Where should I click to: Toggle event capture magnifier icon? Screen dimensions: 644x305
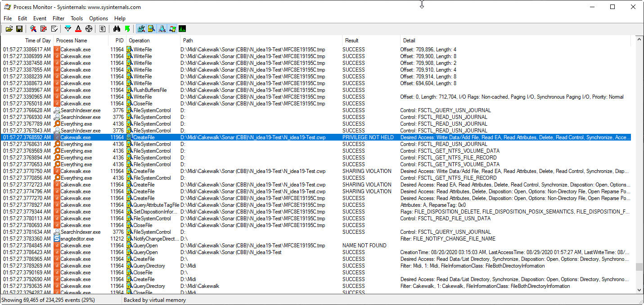(33, 29)
